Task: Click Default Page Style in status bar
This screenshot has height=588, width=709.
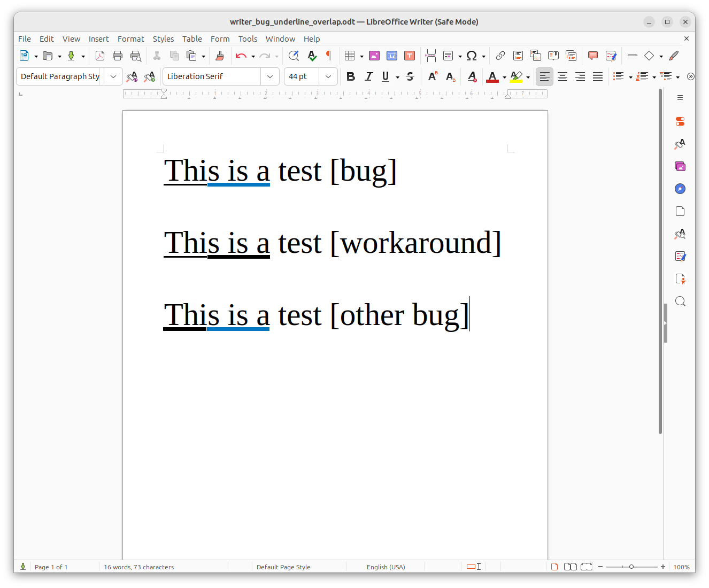Action: pyautogui.click(x=283, y=567)
